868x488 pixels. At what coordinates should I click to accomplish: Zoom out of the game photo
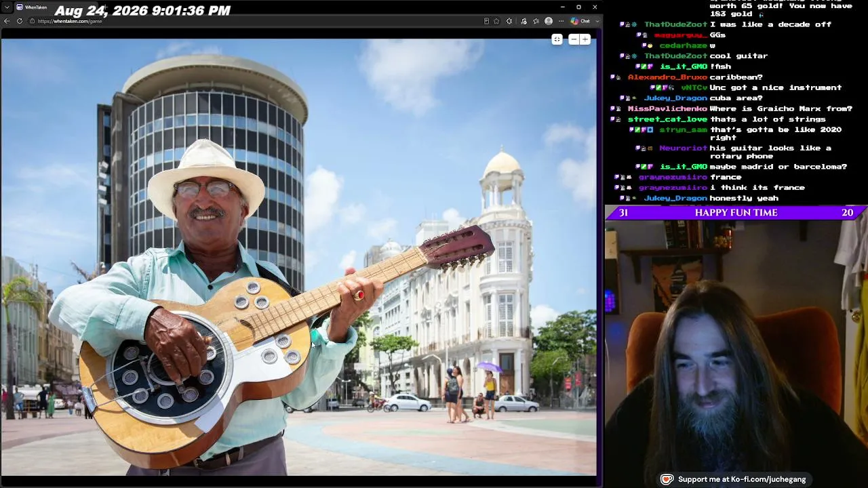pos(574,39)
